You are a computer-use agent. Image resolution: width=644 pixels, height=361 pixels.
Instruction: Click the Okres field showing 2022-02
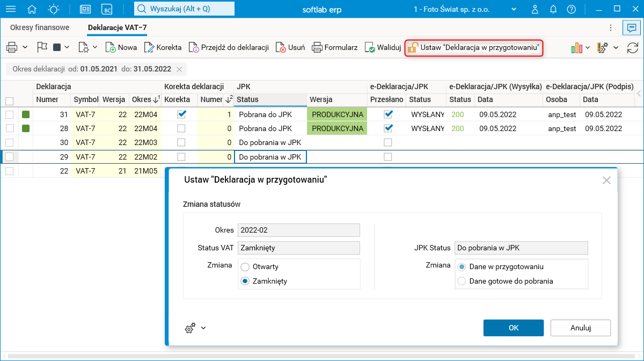coord(298,230)
